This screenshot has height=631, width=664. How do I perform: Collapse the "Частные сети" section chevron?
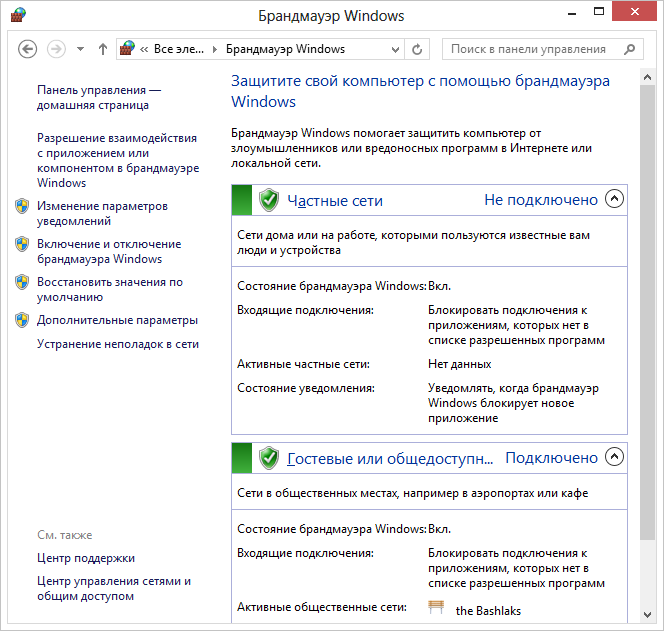click(614, 198)
